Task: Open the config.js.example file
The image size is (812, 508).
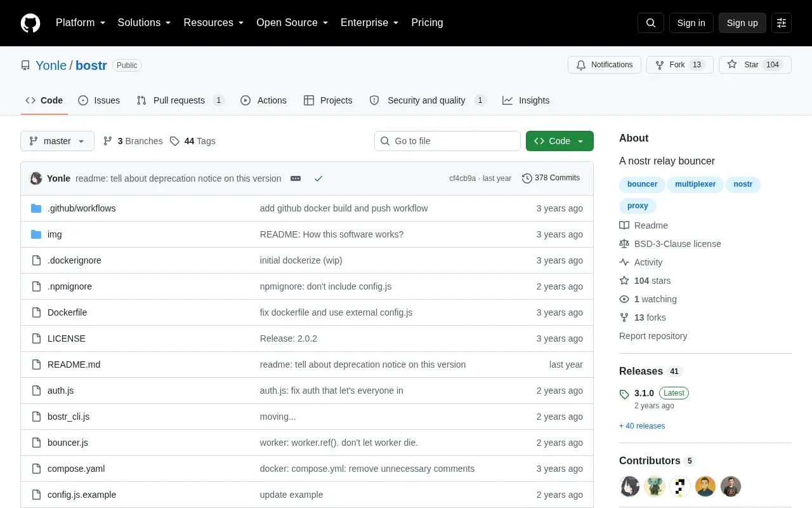Action: click(82, 495)
